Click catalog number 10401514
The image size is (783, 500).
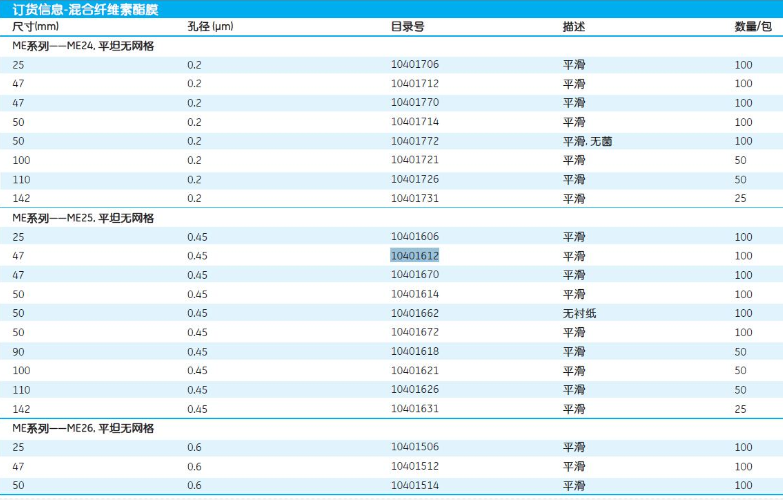[414, 485]
